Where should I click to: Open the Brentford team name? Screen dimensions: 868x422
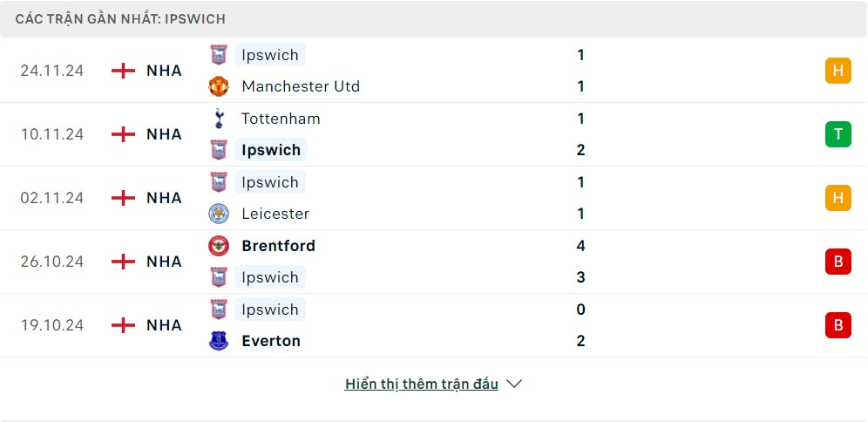(x=278, y=246)
